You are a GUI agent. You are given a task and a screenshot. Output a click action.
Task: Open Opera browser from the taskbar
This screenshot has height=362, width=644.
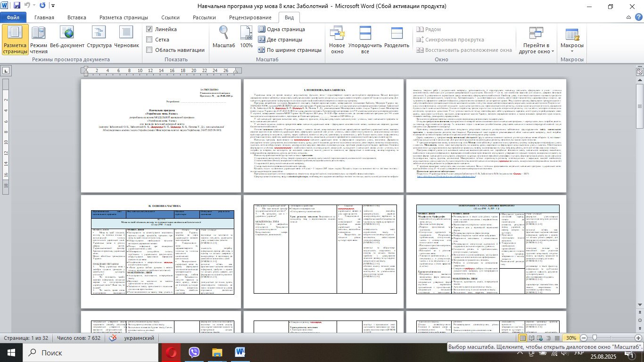click(170, 352)
